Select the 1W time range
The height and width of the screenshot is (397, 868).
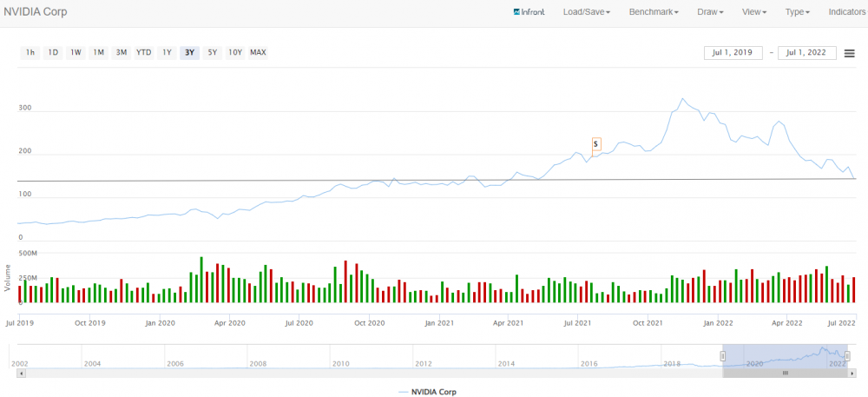click(x=76, y=53)
